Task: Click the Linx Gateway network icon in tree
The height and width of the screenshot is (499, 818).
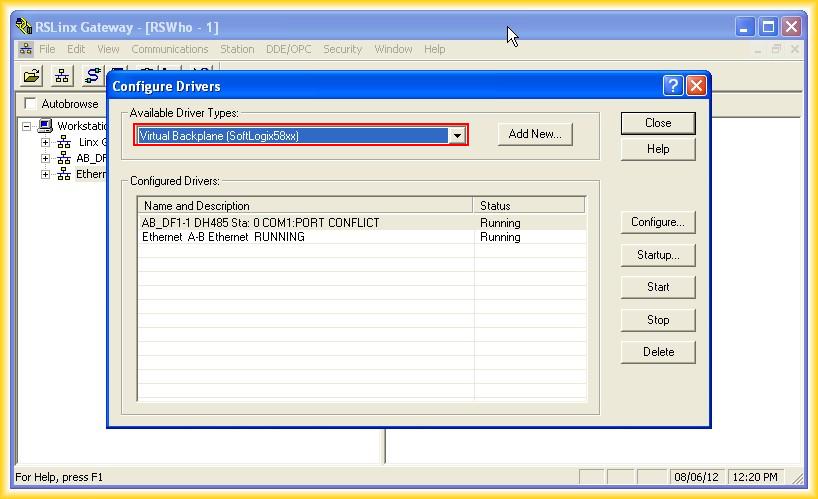Action: (64, 142)
